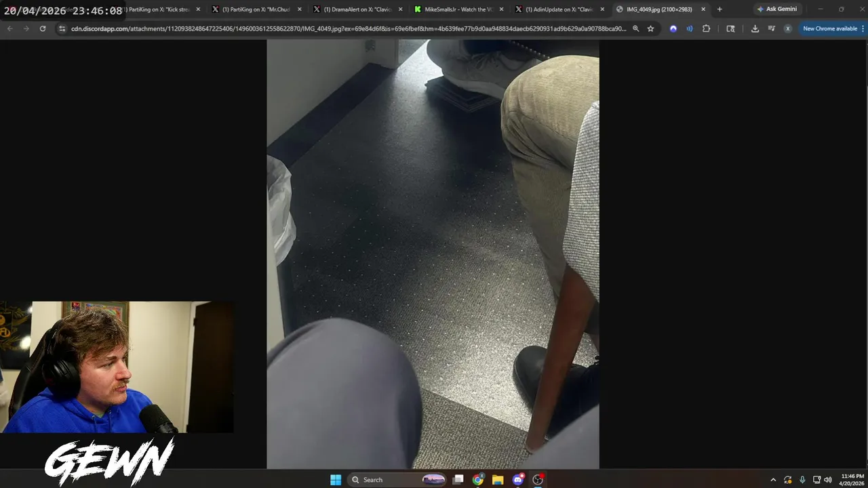Viewport: 868px width, 488px height.
Task: Open the site information icon in address bar
Action: pos(62,28)
